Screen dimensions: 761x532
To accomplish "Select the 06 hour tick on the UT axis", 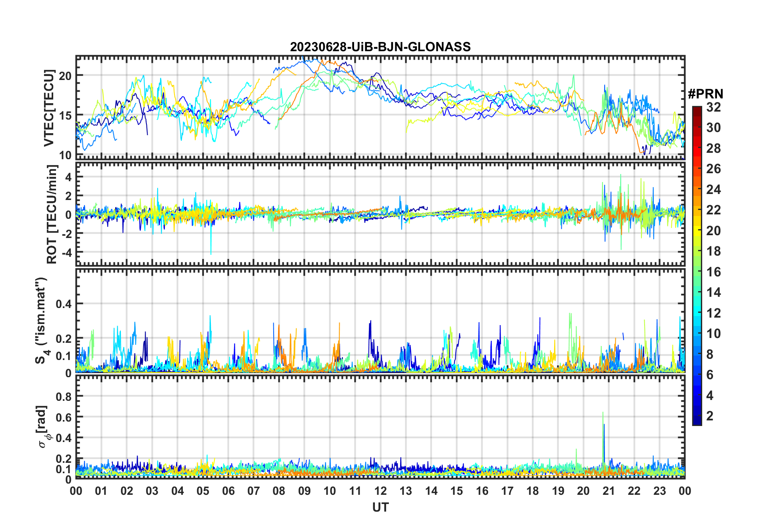I will 228,491.
